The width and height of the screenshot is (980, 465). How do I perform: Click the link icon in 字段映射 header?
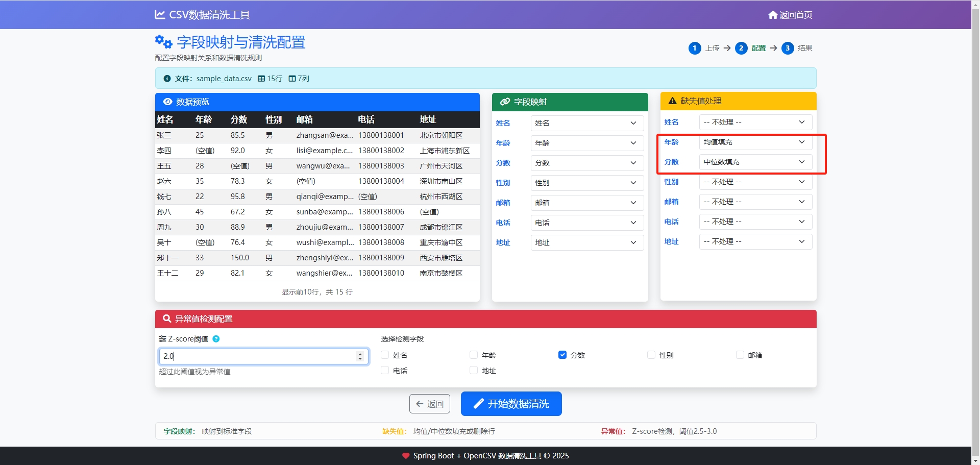click(x=505, y=102)
